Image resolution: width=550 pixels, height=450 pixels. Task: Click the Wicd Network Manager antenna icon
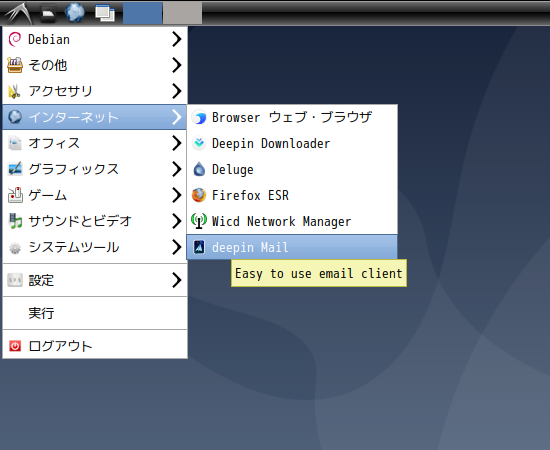(199, 221)
